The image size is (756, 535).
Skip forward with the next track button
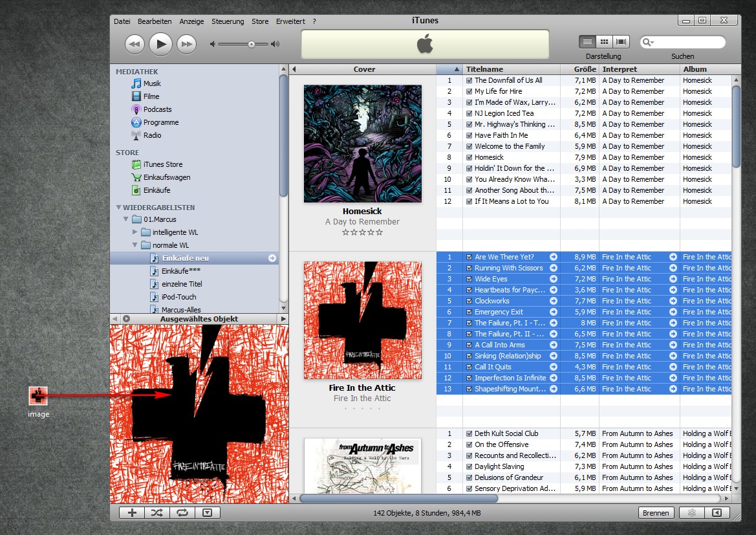click(187, 45)
